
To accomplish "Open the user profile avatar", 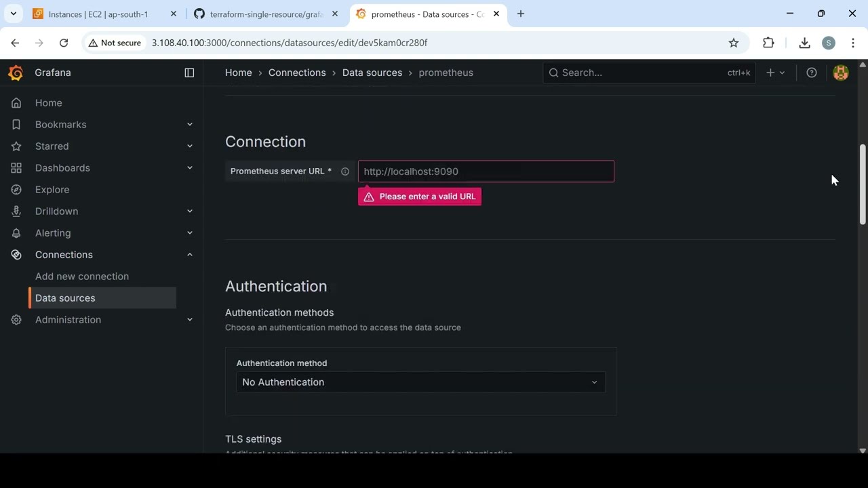I will point(841,73).
